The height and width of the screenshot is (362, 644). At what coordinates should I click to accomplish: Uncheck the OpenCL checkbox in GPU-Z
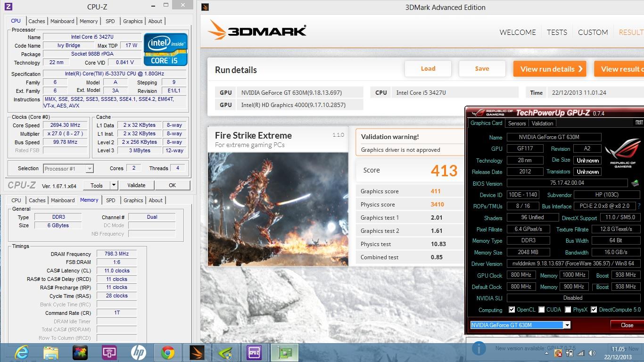[512, 310]
